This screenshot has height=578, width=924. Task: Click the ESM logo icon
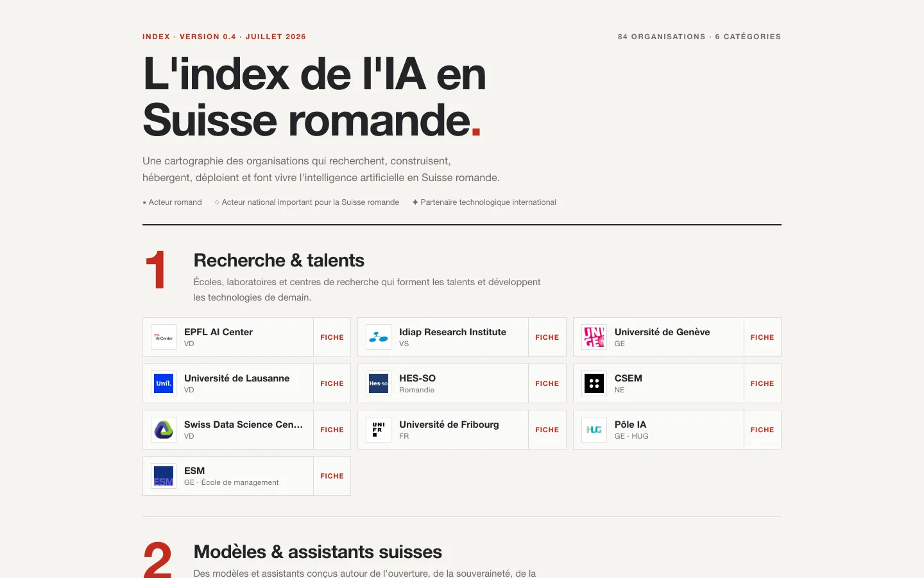coord(164,476)
